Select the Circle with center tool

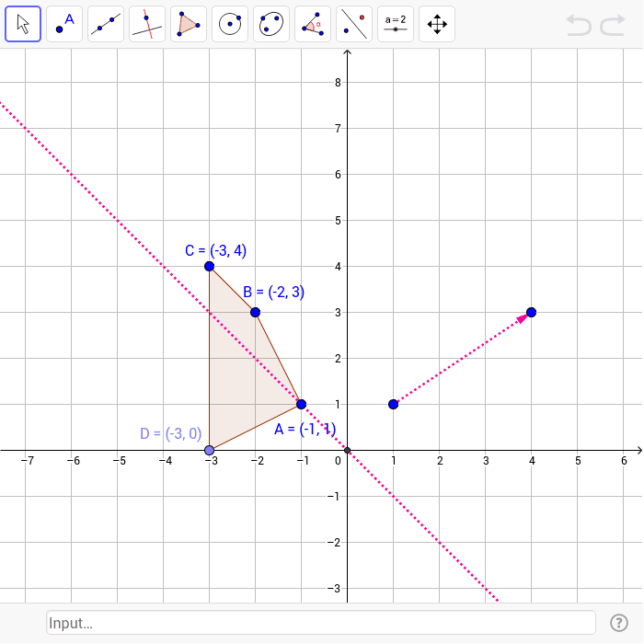point(230,24)
